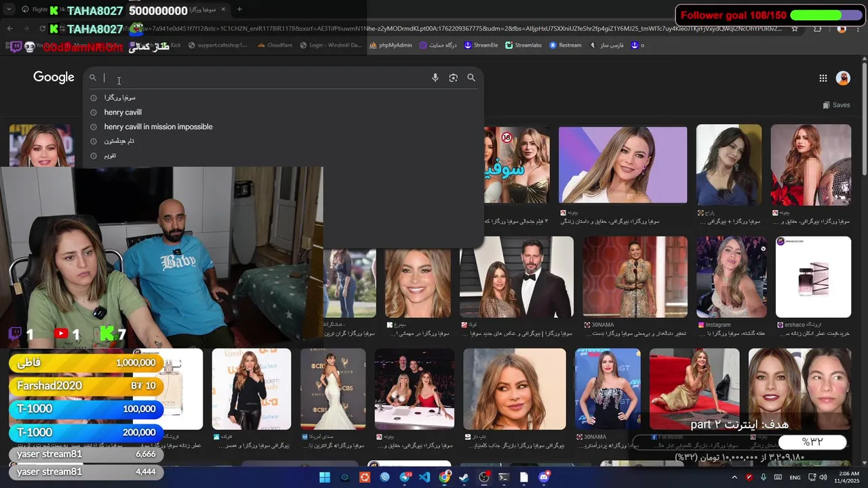This screenshot has width=868, height=488.
Task: Open Streamlabs bookmark
Action: (x=522, y=45)
